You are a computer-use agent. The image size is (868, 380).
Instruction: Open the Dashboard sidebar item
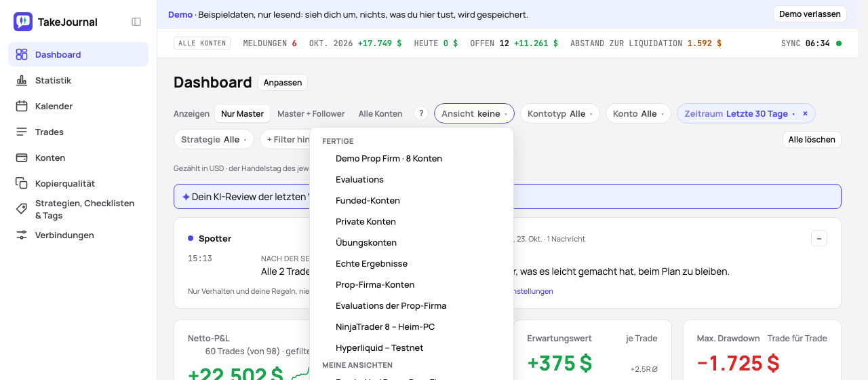(78, 54)
